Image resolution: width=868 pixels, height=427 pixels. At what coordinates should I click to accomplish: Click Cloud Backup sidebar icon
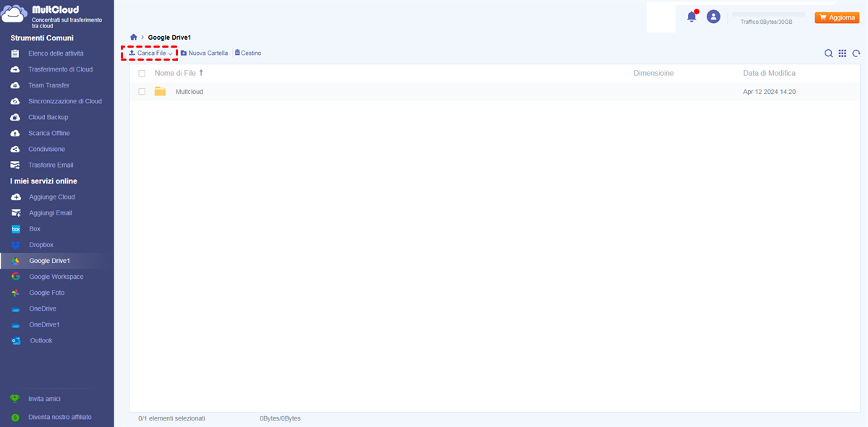pyautogui.click(x=15, y=117)
